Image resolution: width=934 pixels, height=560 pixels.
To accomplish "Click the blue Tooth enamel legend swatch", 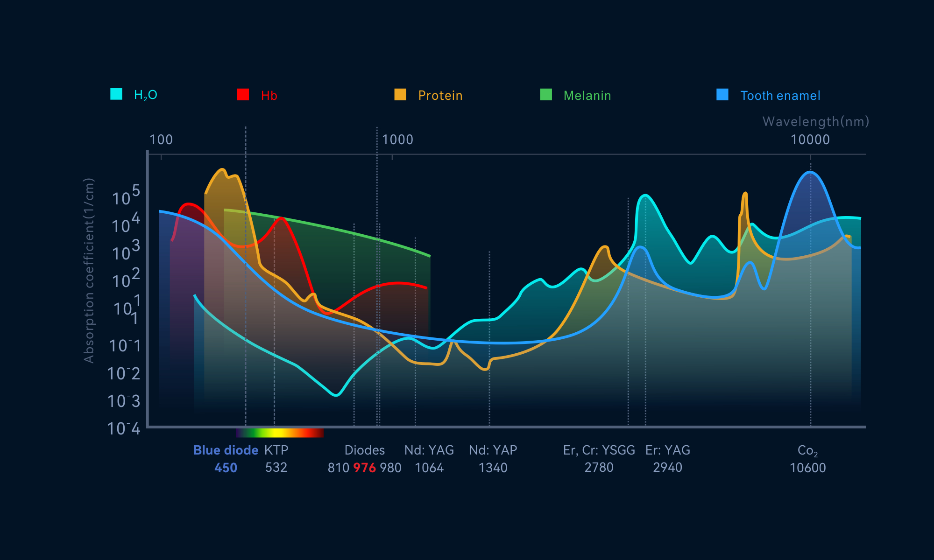I will [722, 95].
